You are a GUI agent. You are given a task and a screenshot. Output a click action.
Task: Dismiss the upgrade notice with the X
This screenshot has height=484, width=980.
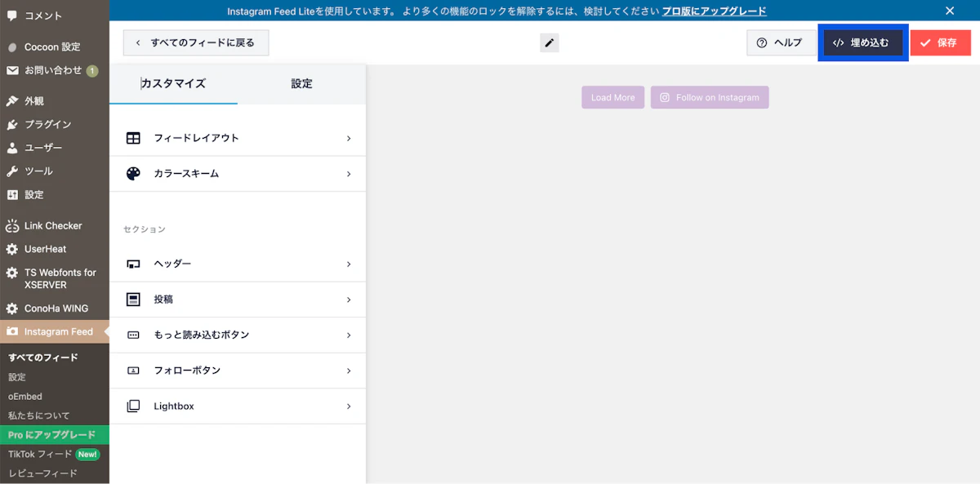950,11
